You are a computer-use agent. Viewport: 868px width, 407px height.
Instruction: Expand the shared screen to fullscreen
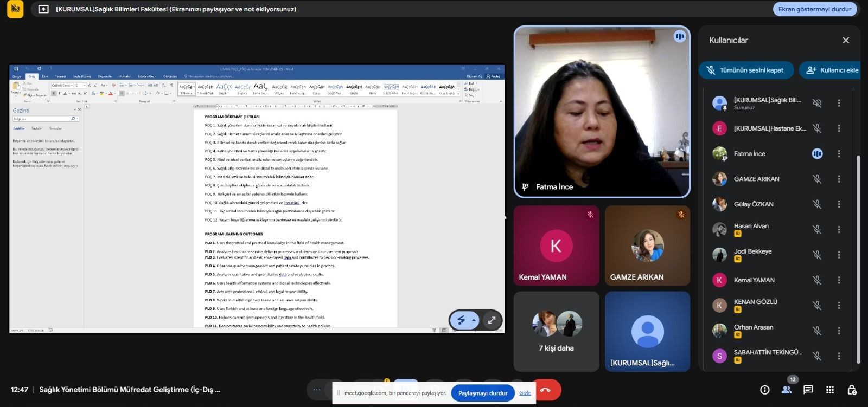click(492, 320)
